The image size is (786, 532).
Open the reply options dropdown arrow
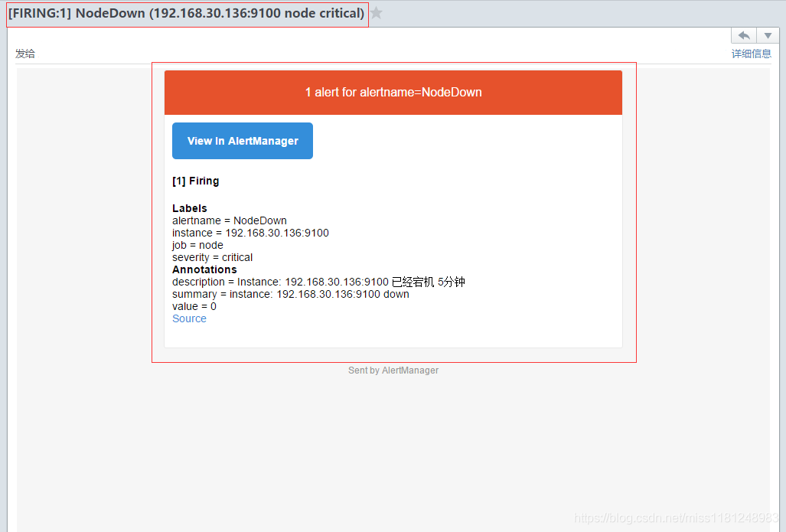(768, 36)
